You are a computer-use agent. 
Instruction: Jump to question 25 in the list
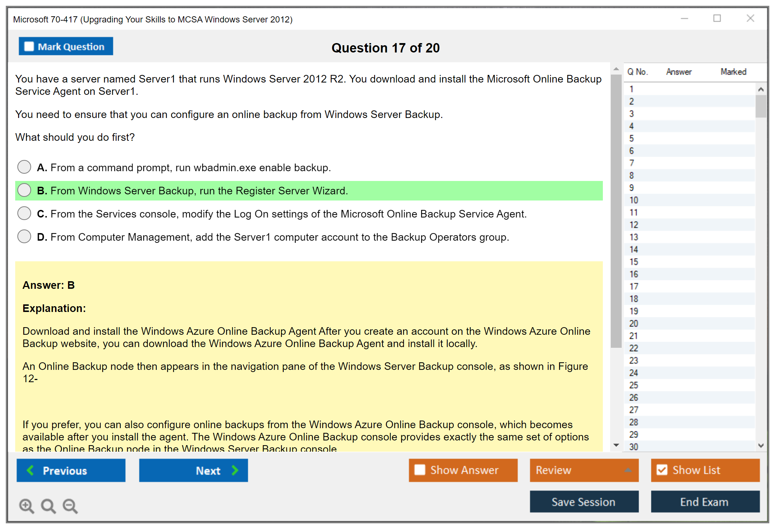634,385
